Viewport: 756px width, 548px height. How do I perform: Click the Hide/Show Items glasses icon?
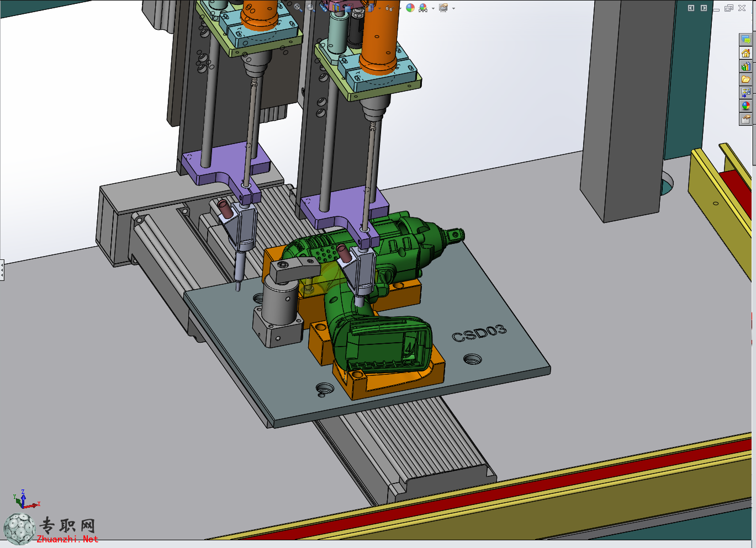click(390, 8)
